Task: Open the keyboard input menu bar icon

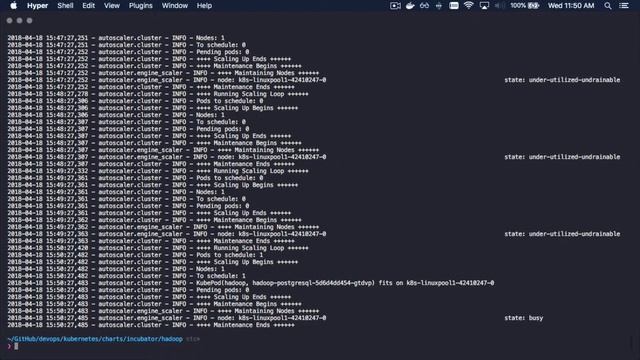Action: [454, 6]
